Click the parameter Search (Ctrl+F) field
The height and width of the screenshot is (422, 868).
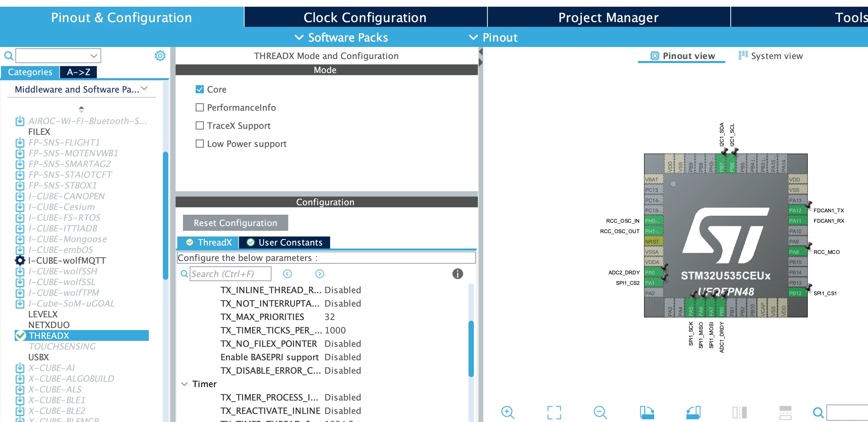pyautogui.click(x=230, y=274)
